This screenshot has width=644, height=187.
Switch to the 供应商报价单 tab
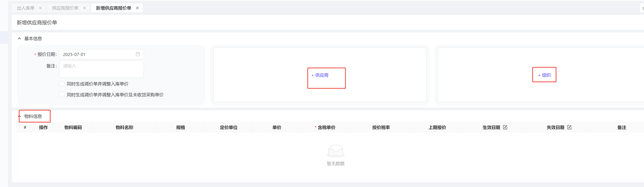(65, 8)
